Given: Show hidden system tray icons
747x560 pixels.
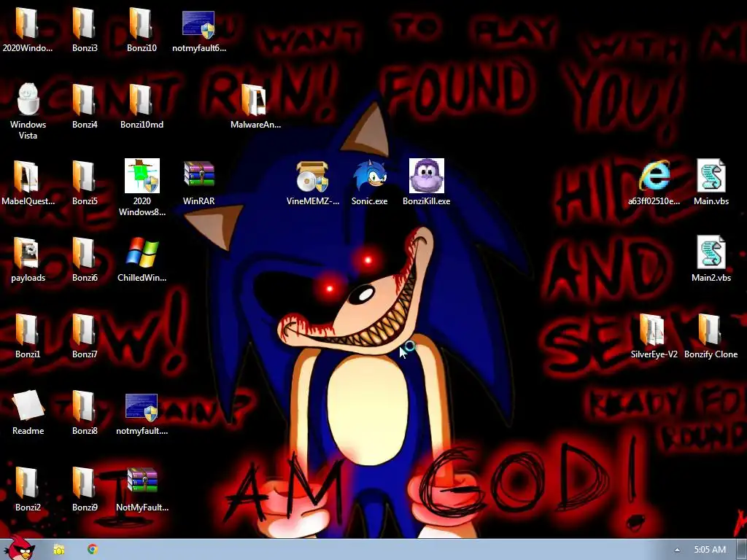Looking at the screenshot, I should point(677,550).
